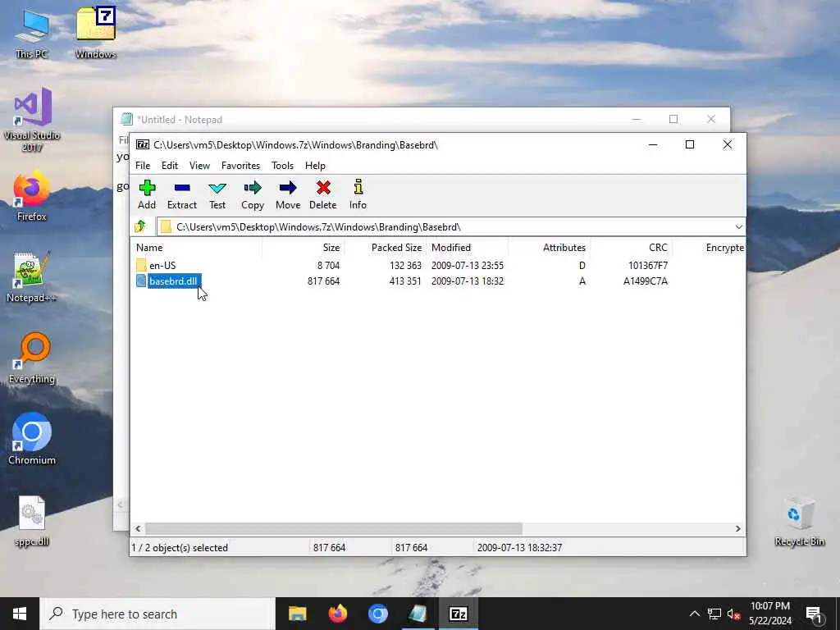The width and height of the screenshot is (840, 630).
Task: Open the Windows Start menu
Action: (x=20, y=614)
